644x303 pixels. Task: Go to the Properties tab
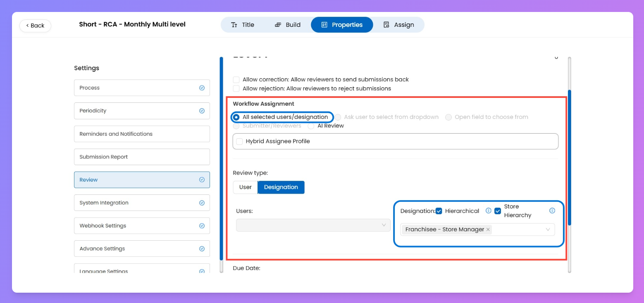tap(342, 25)
